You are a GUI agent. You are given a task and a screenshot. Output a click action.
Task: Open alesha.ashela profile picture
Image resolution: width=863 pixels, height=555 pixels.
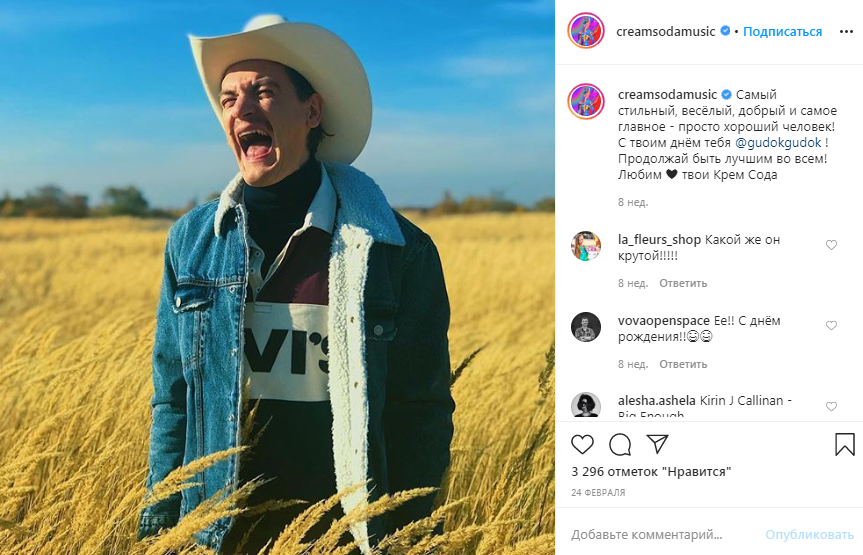pyautogui.click(x=586, y=406)
